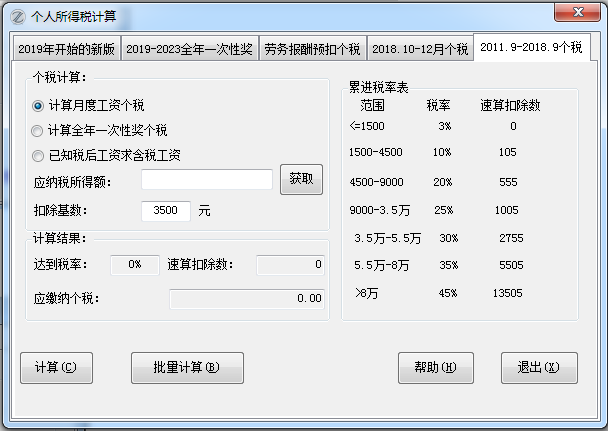Click the app icon in the title bar
Image resolution: width=608 pixels, height=431 pixels.
point(17,13)
